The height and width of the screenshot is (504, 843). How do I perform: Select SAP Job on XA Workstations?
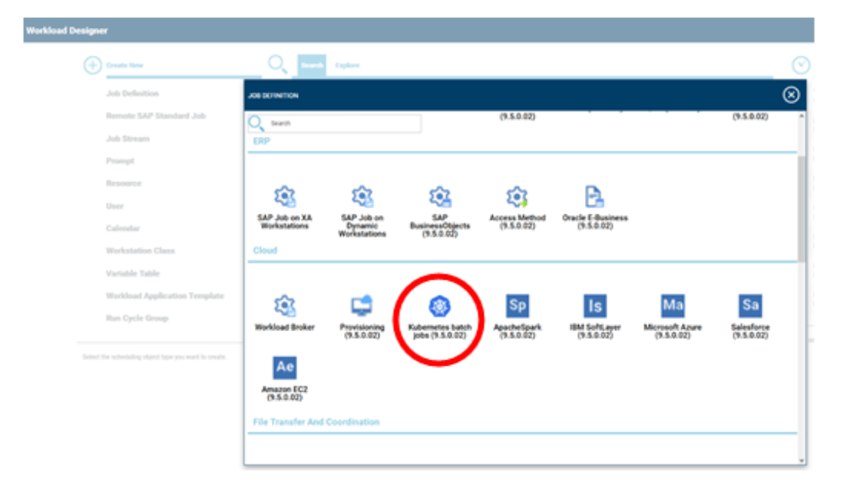point(285,197)
